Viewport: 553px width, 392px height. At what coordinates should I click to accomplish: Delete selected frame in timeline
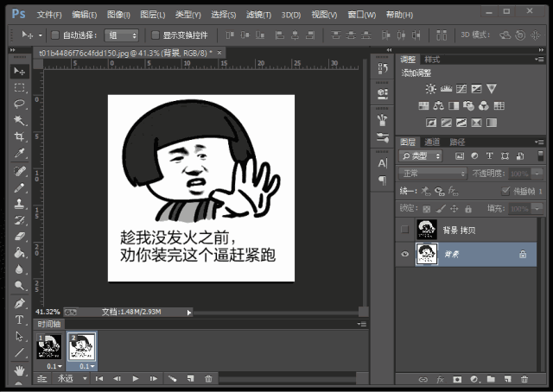(x=208, y=378)
